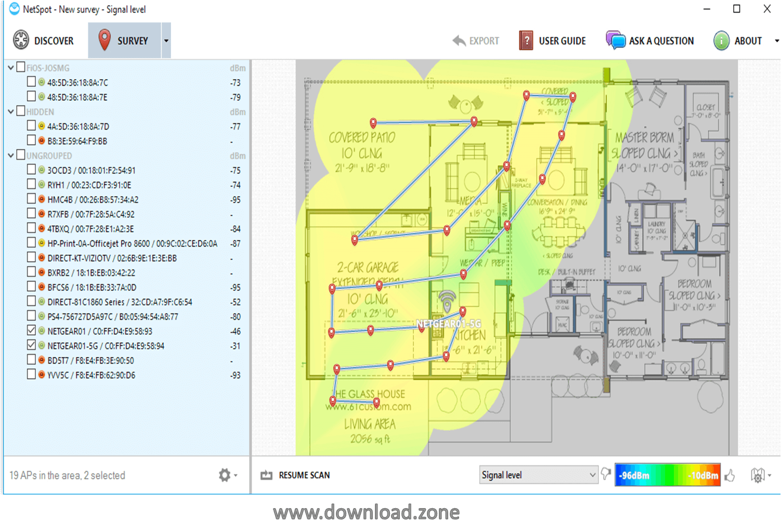The width and height of the screenshot is (781, 532).
Task: Check the RYH1 access point
Action: click(x=31, y=184)
